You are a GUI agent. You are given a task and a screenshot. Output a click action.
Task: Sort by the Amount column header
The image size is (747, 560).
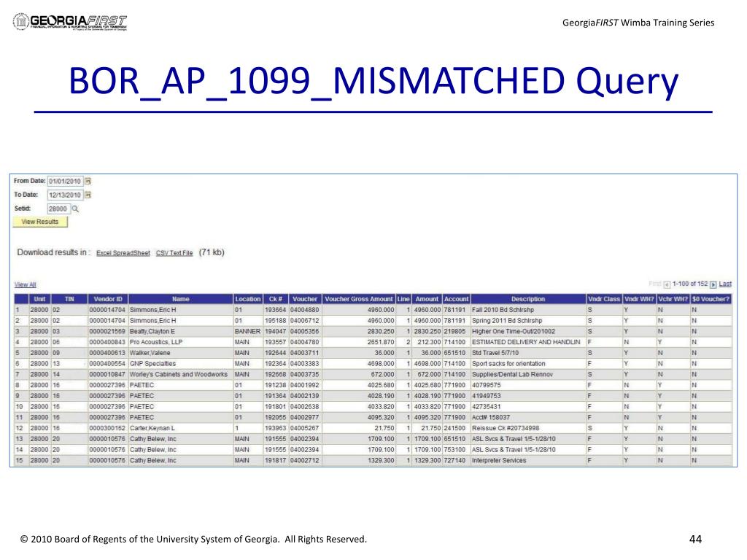coord(427,299)
